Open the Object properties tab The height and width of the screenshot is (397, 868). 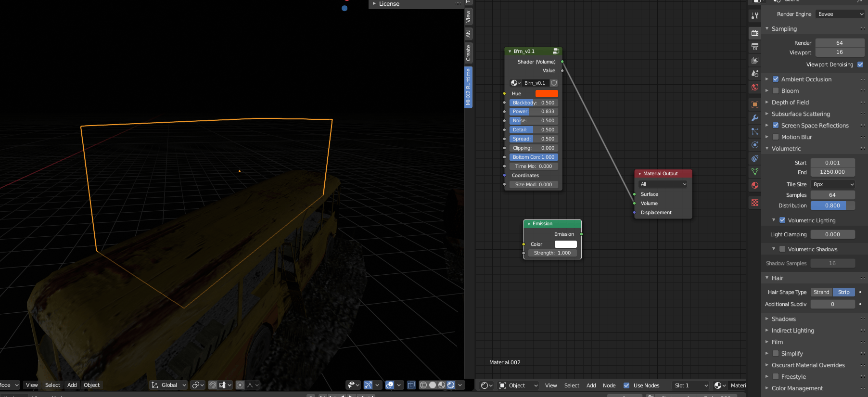click(754, 104)
